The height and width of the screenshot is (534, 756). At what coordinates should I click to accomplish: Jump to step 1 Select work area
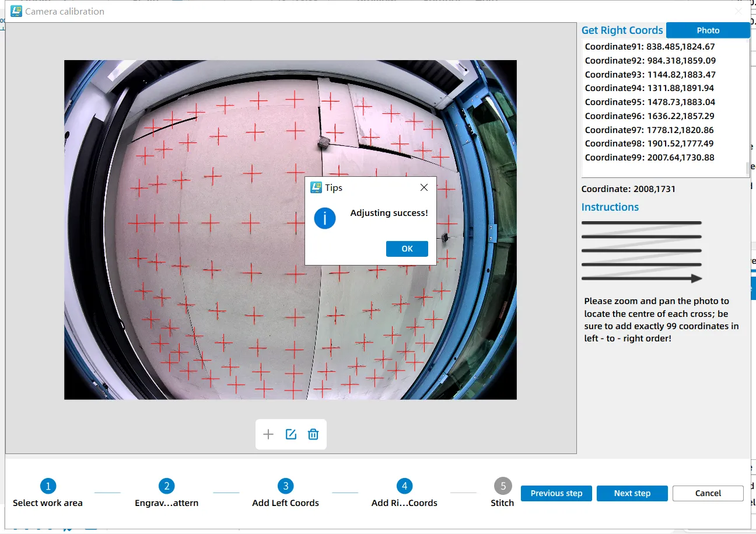48,486
